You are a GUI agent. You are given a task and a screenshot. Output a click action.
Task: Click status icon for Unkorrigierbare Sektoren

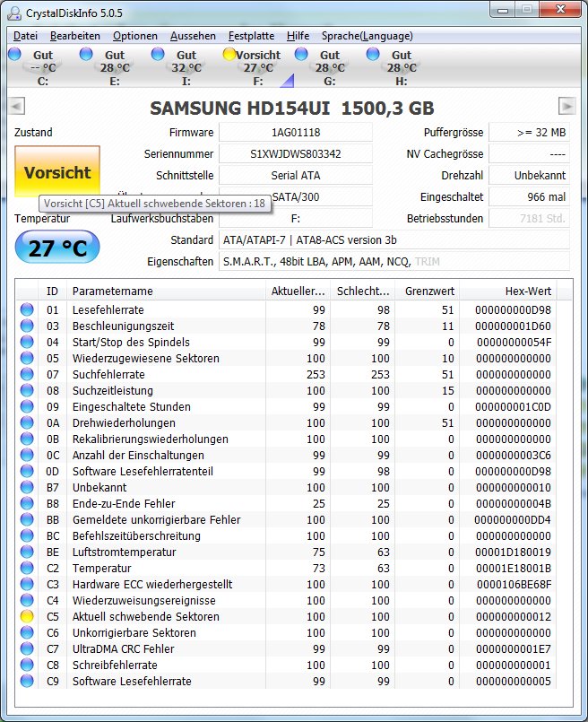tap(27, 632)
